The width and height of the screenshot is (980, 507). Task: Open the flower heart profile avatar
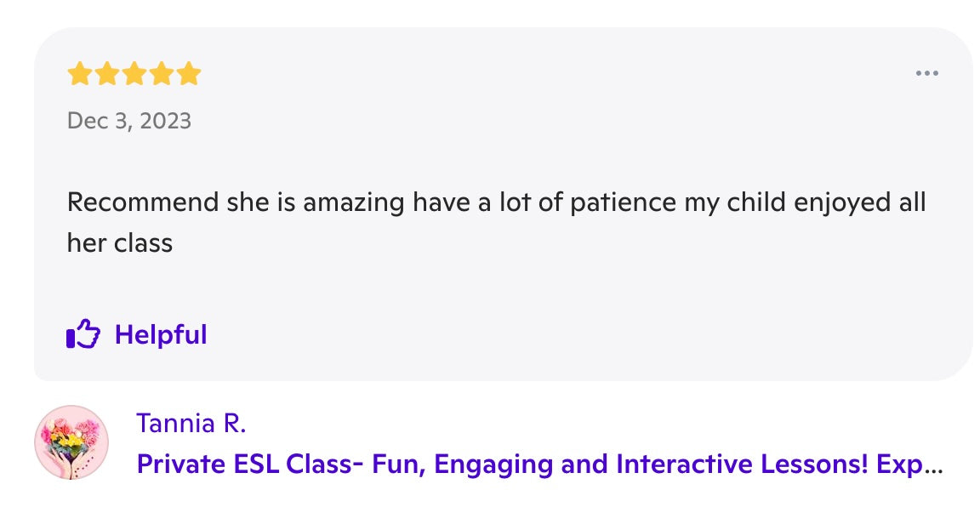(71, 442)
